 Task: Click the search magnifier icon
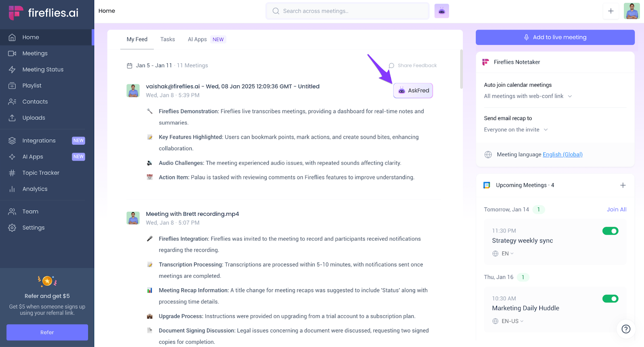click(276, 11)
